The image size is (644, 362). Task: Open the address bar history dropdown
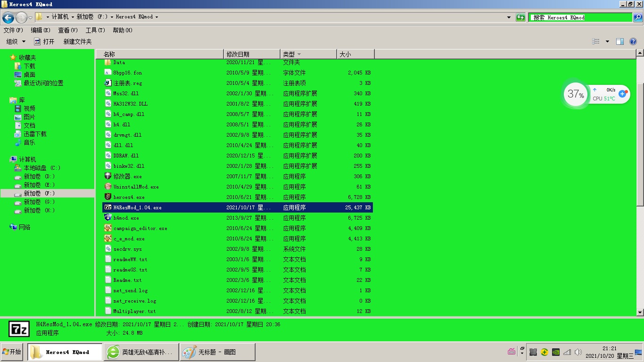coord(509,17)
